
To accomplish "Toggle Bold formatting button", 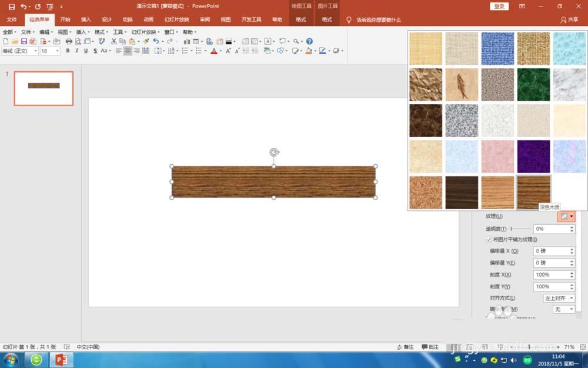I will [x=68, y=51].
